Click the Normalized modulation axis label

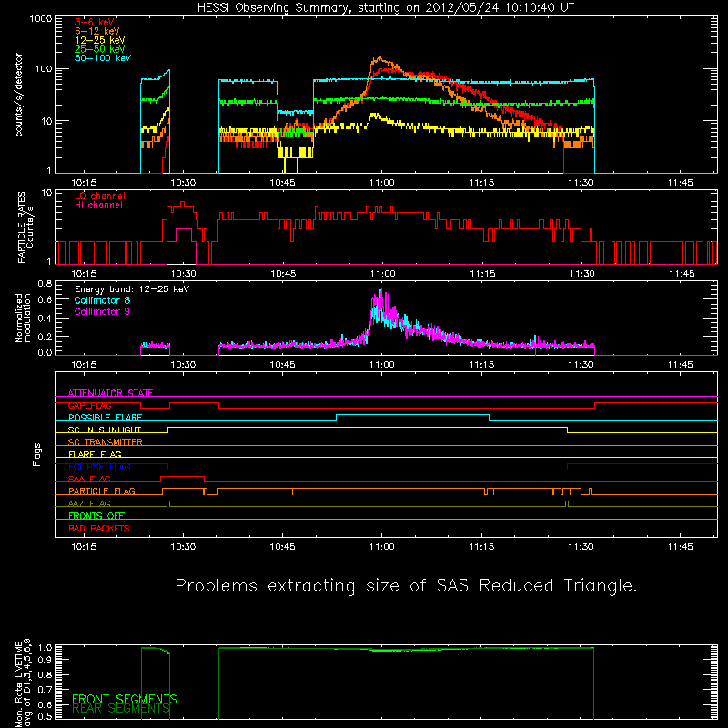tap(23, 318)
